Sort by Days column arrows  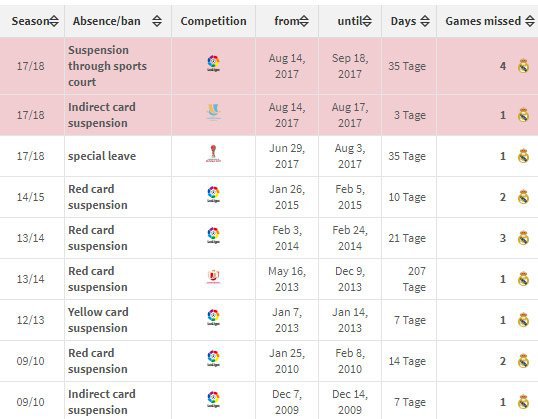(425, 21)
